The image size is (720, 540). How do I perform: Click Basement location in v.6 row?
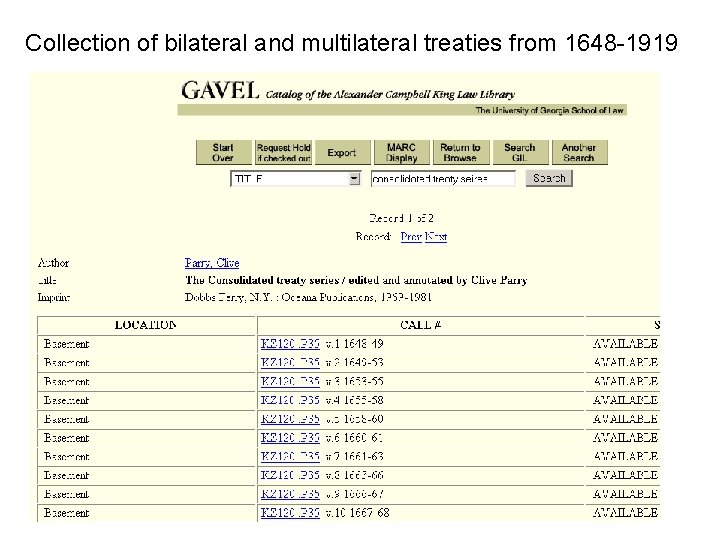coord(67,438)
